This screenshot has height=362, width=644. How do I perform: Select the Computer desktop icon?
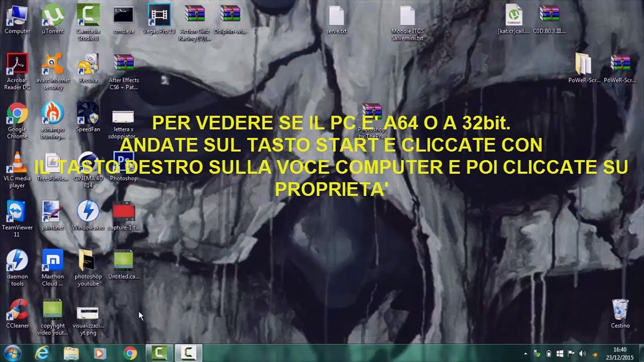click(x=17, y=19)
